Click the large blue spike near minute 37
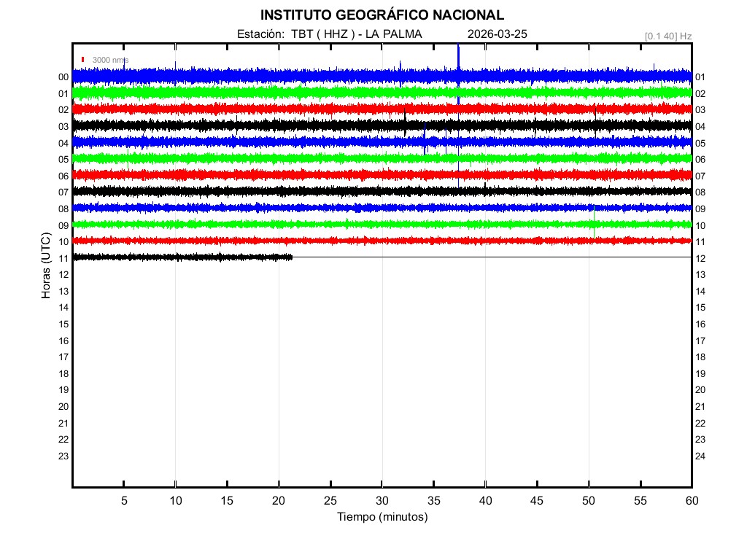The height and width of the screenshot is (560, 747). [x=458, y=58]
